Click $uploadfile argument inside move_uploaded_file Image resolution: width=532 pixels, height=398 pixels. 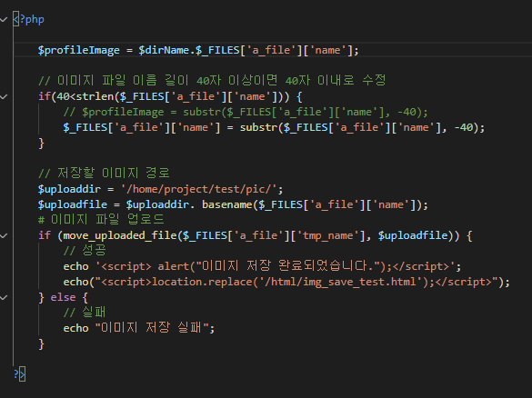tap(413, 235)
